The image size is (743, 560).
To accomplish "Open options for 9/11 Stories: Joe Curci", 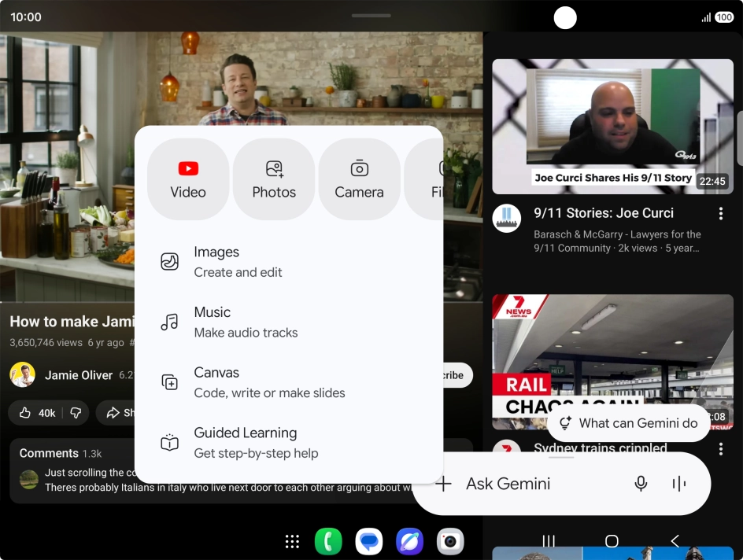I will (721, 213).
